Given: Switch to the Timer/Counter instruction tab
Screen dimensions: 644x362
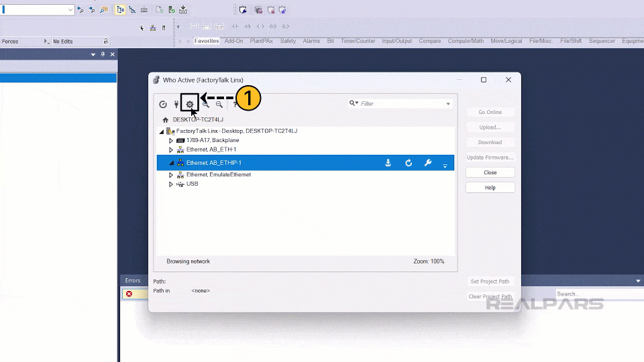Looking at the screenshot, I should (358, 41).
